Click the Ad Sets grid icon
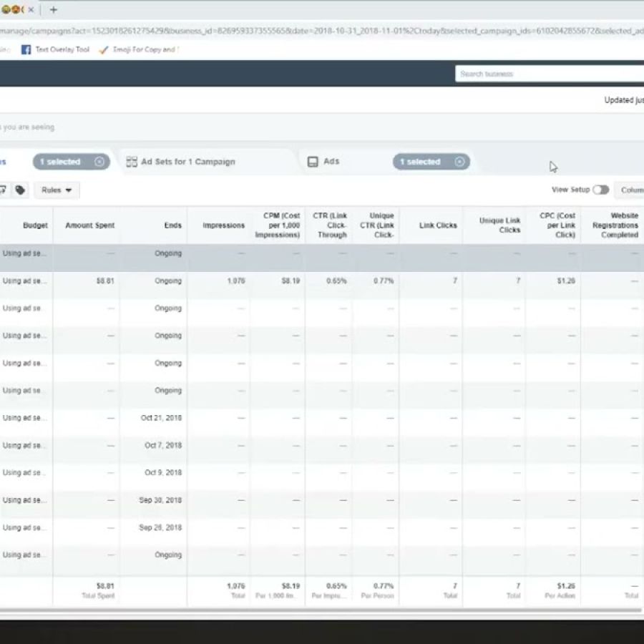The width and height of the screenshot is (644, 644). [x=132, y=162]
